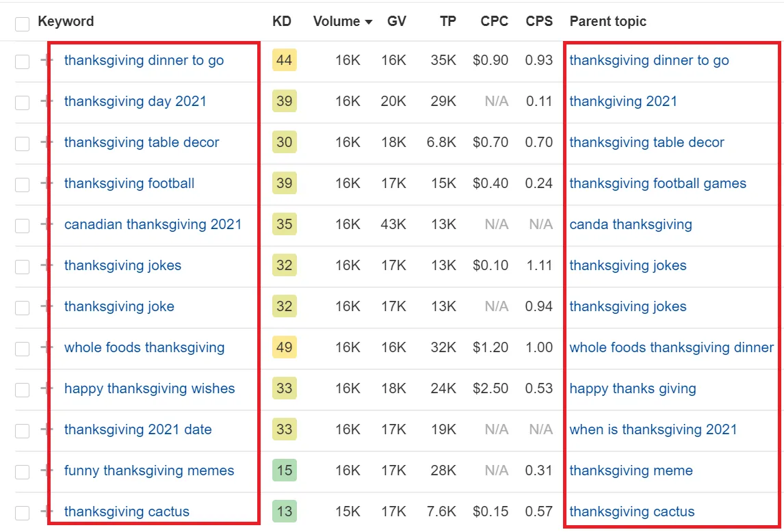Open the thanksgiving 2021 date keyword link
Image resolution: width=784 pixels, height=532 pixels.
click(138, 429)
